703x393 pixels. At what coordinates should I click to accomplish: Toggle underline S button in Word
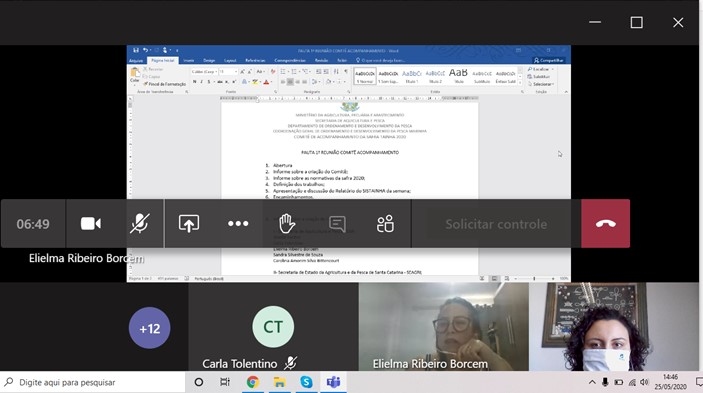coord(208,82)
